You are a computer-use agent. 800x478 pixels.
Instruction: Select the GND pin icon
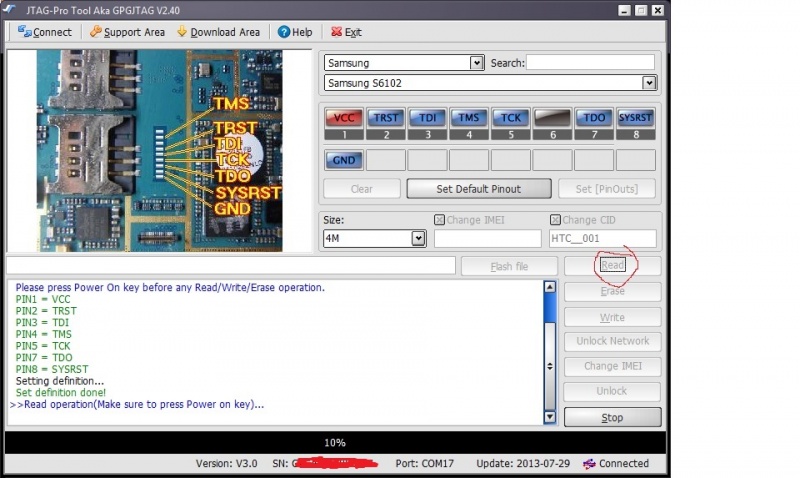tap(343, 160)
